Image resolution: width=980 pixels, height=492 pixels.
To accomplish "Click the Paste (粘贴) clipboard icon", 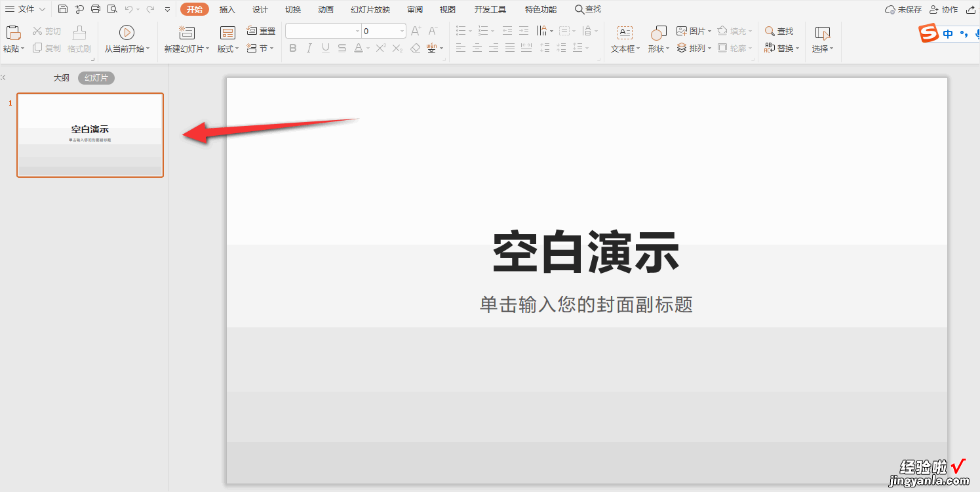I will pyautogui.click(x=13, y=33).
